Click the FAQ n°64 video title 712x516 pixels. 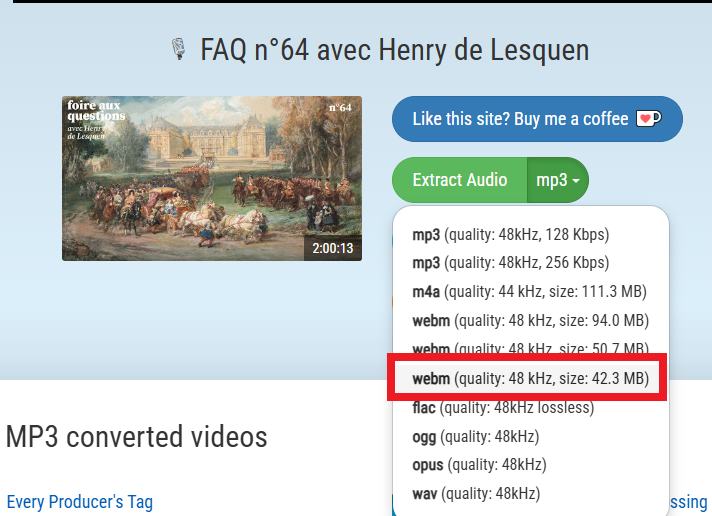click(x=395, y=50)
